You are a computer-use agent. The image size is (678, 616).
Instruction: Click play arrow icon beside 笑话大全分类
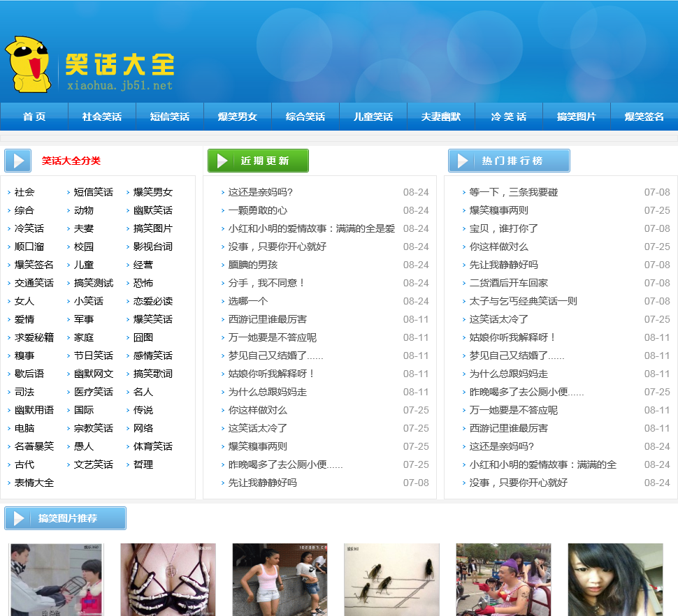pyautogui.click(x=17, y=161)
